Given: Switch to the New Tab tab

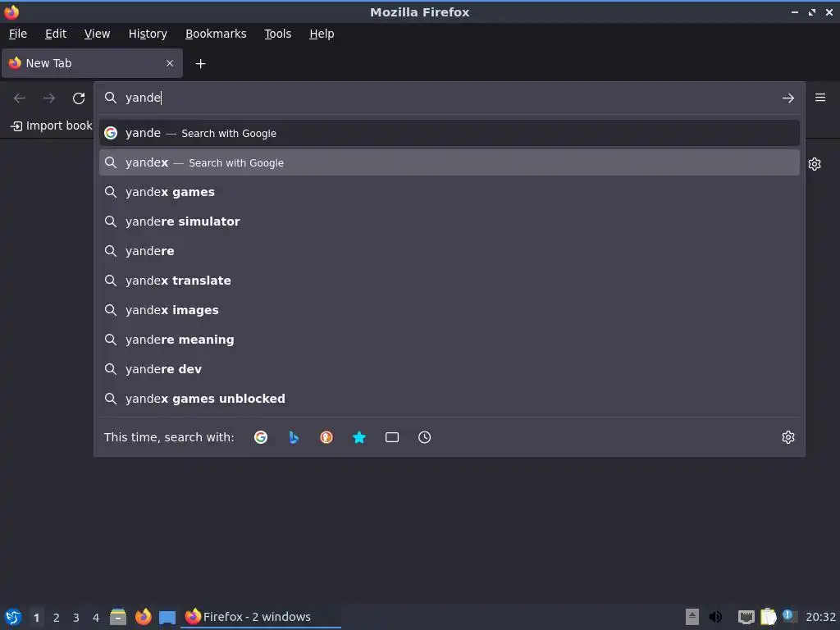Looking at the screenshot, I should (x=92, y=63).
